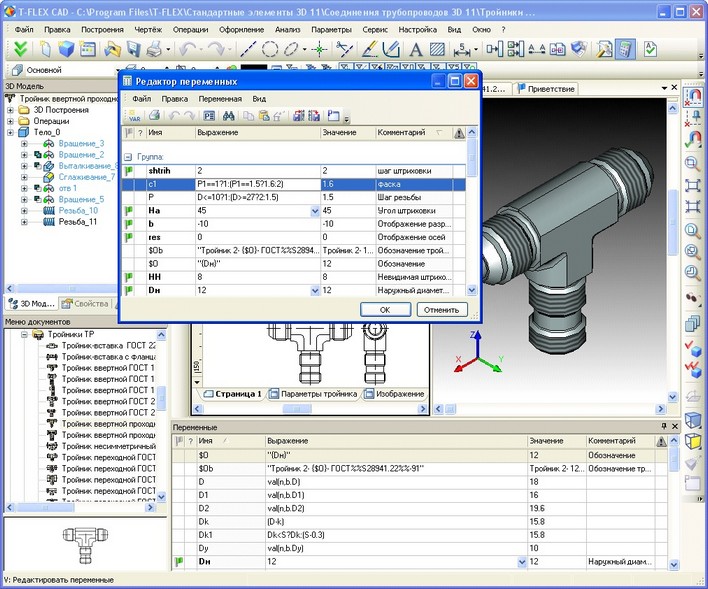Select the text tool letter A
708x589 pixels.
[x=415, y=49]
